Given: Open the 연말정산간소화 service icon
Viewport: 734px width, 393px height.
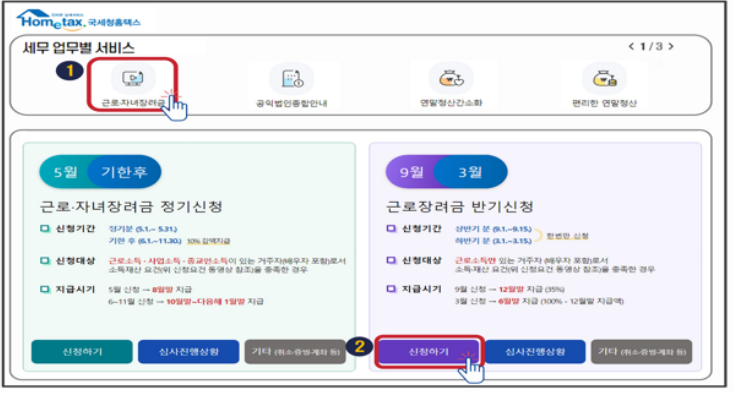Looking at the screenshot, I should tap(451, 85).
